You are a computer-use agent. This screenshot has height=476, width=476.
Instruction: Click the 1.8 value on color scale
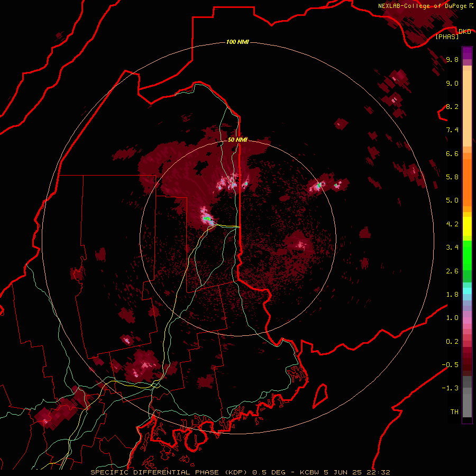[452, 295]
